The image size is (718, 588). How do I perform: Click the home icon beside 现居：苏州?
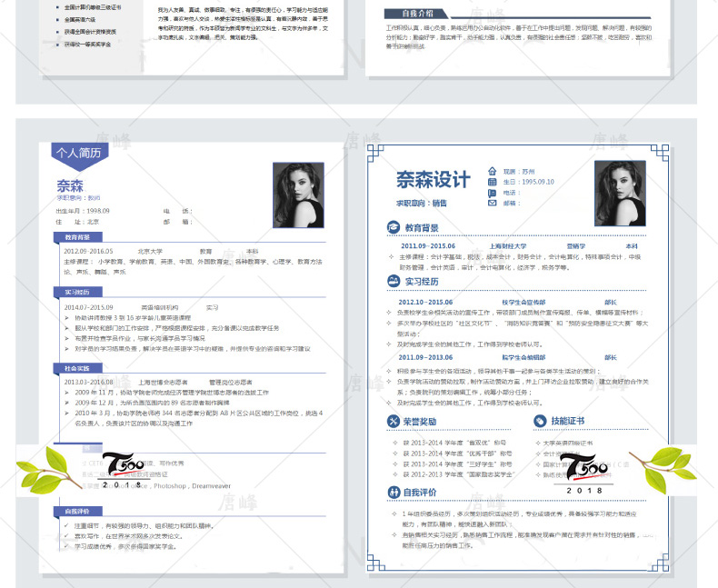coord(493,171)
